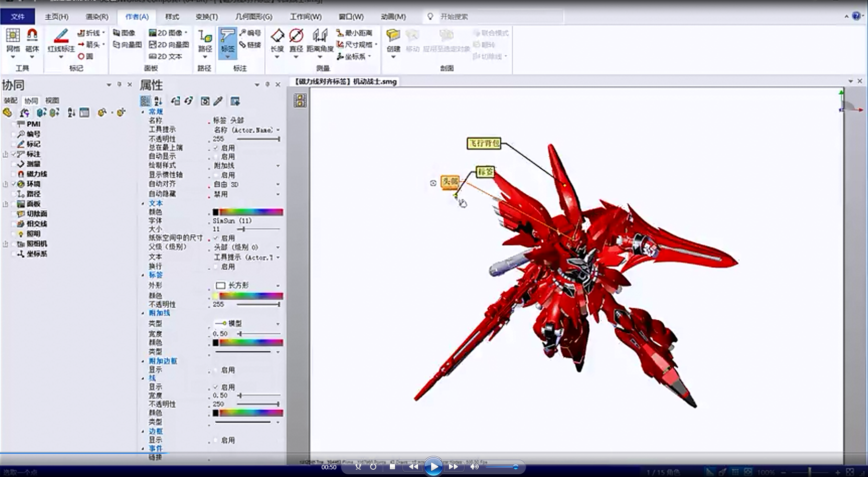Viewport: 868px width, 477px height.
Task: Click the sort A-Z icon in 协同 toolbar
Action: tap(71, 113)
